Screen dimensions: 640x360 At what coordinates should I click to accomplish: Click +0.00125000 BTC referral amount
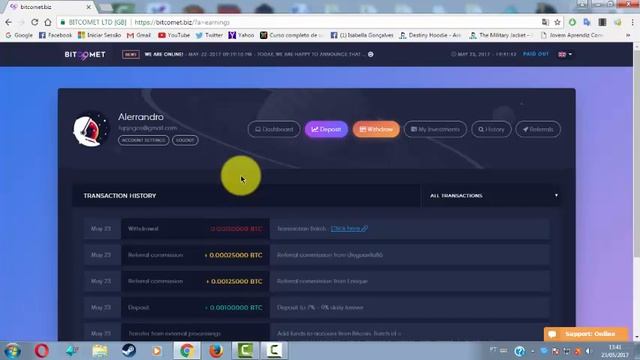[234, 281]
